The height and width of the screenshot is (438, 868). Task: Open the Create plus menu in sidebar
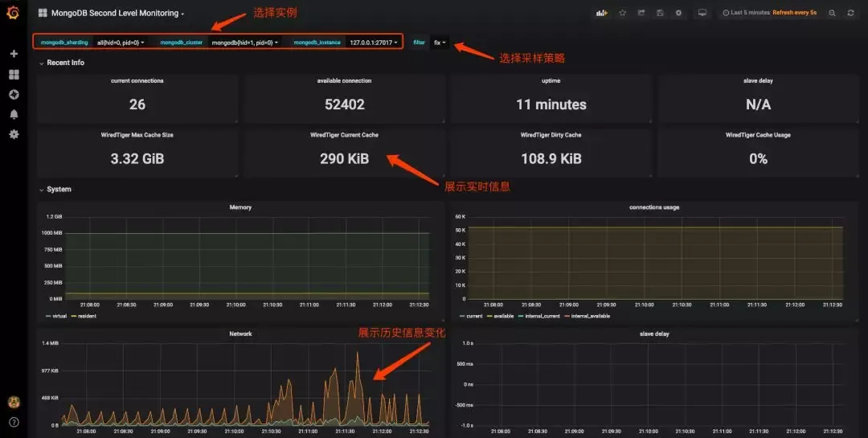click(14, 54)
